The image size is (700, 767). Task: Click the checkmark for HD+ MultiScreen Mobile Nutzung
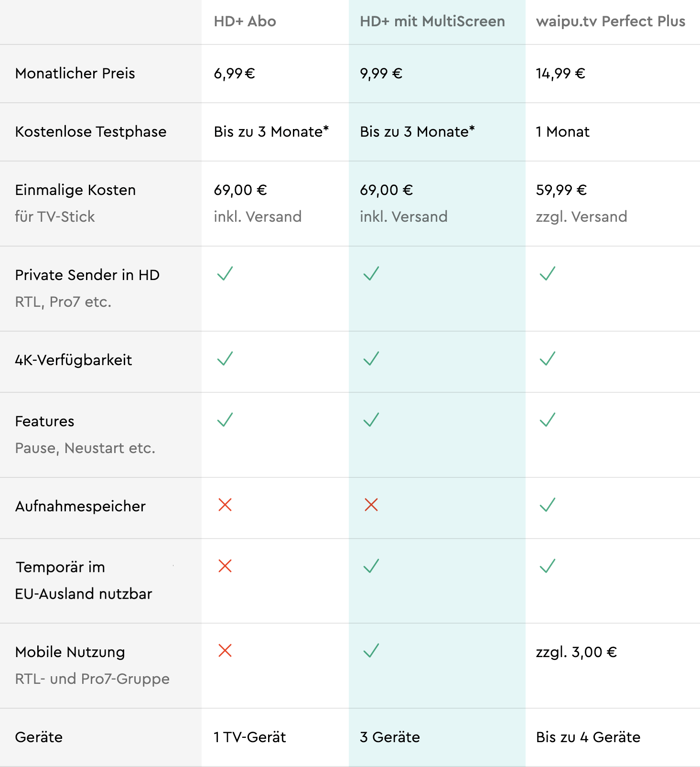(371, 650)
